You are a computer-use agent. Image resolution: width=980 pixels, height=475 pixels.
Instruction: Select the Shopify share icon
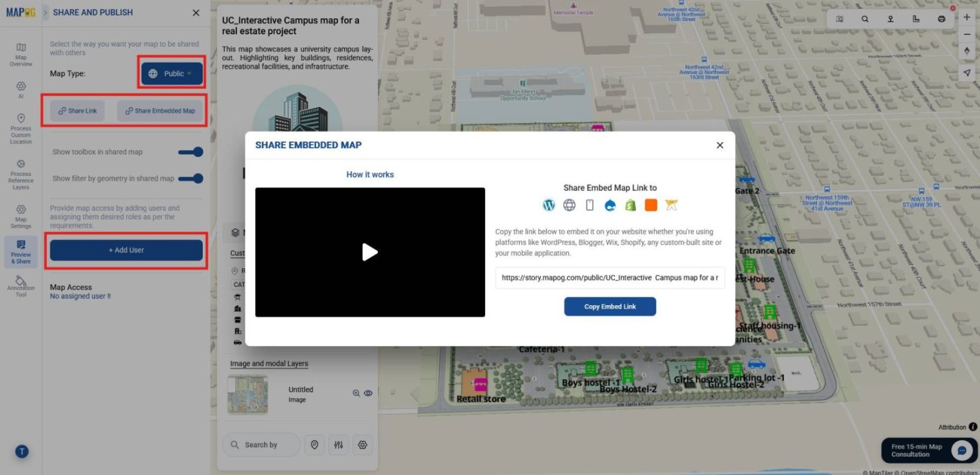(630, 205)
